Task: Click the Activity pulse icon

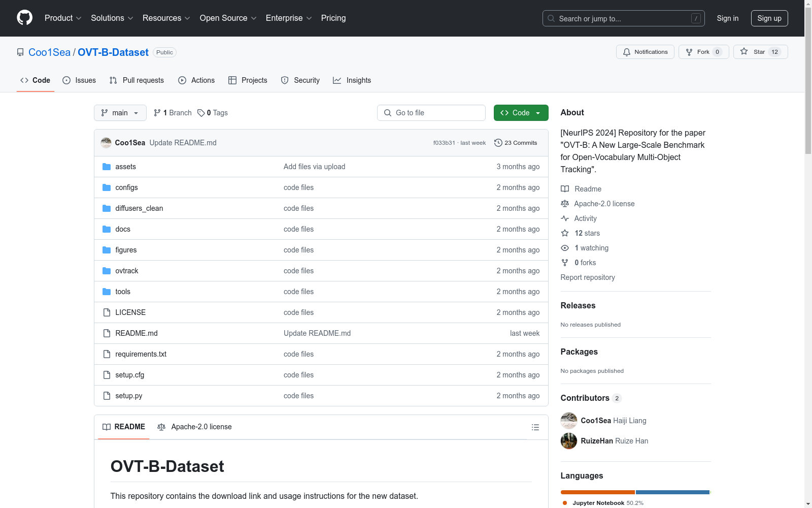Action: 565,218
